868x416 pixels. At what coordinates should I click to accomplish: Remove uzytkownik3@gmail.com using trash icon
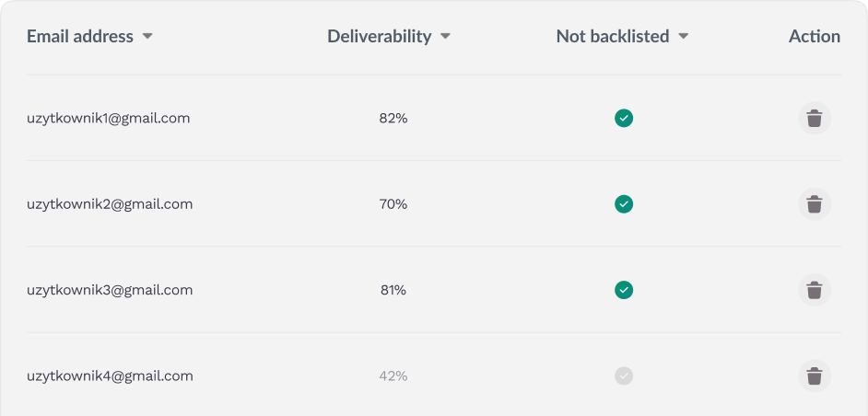815,290
